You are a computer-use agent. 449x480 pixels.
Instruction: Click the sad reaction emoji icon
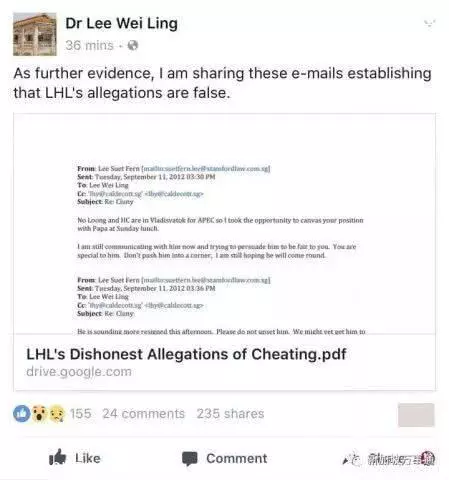pos(57,414)
